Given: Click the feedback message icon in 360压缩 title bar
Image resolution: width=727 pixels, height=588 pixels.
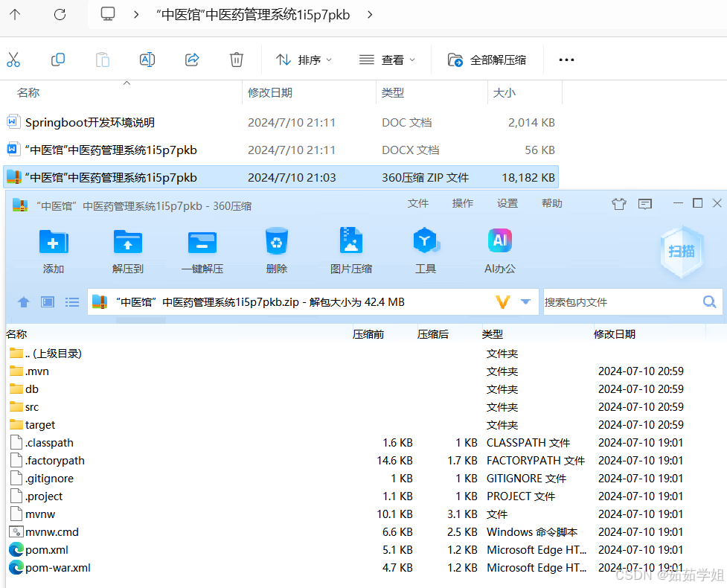Looking at the screenshot, I should click(x=645, y=204).
